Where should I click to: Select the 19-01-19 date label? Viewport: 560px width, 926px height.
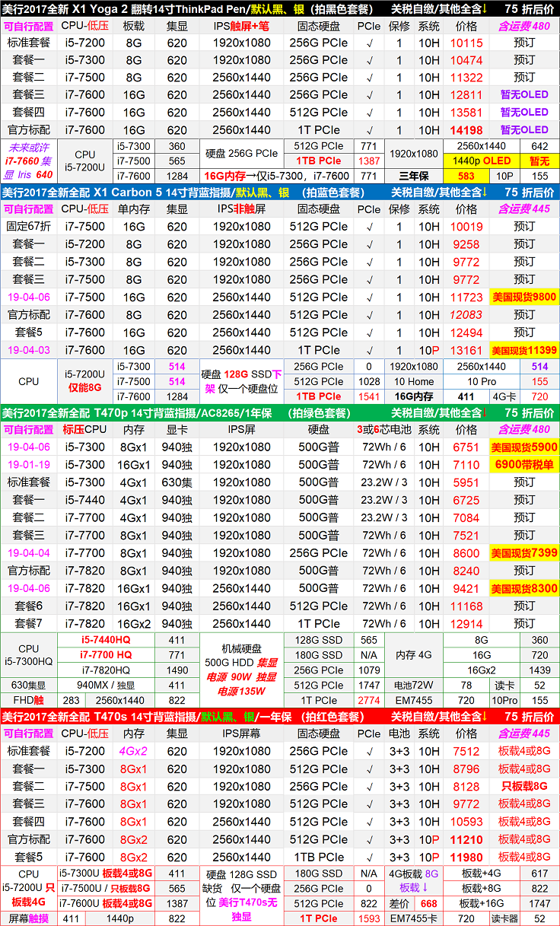[29, 465]
